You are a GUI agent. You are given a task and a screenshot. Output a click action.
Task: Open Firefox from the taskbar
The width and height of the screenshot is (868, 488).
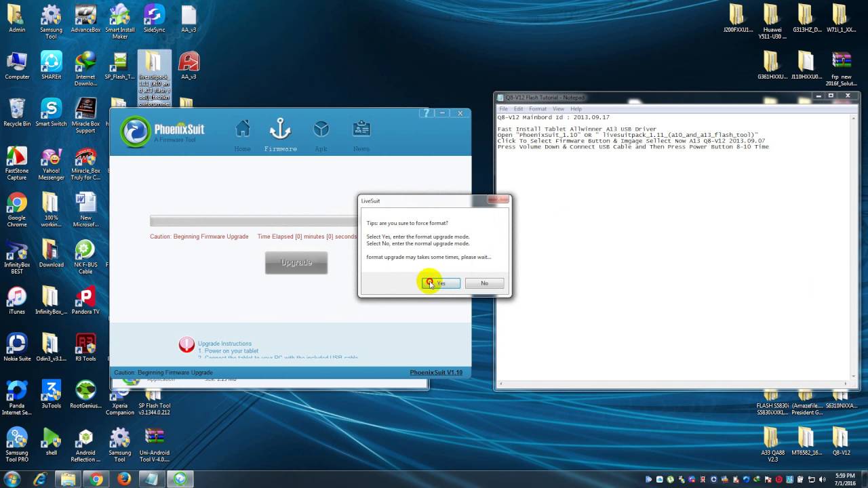point(123,479)
